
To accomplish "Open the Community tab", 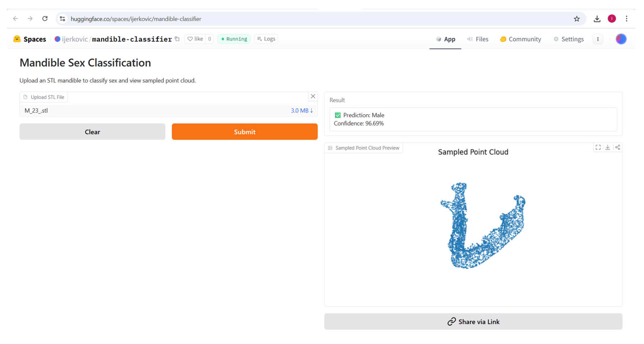I will (x=521, y=39).
